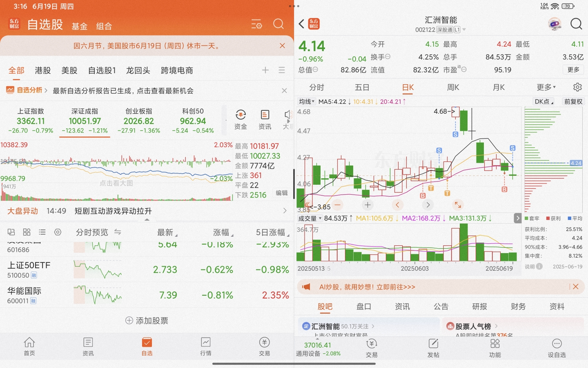Sort stock list by 最新 column
The height and width of the screenshot is (368, 588).
[167, 232]
